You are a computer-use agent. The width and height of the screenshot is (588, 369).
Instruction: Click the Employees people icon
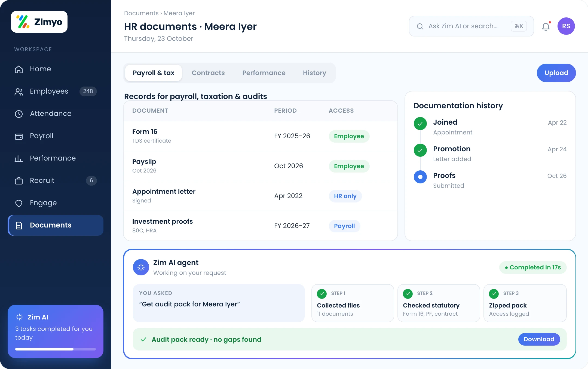19,91
